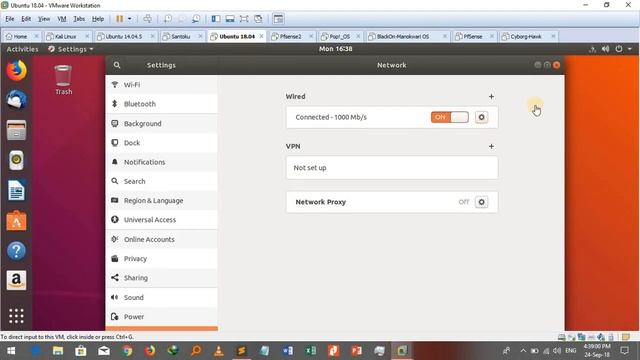Open the VMware Help menu
This screenshot has height=360, width=640.
(98, 19)
